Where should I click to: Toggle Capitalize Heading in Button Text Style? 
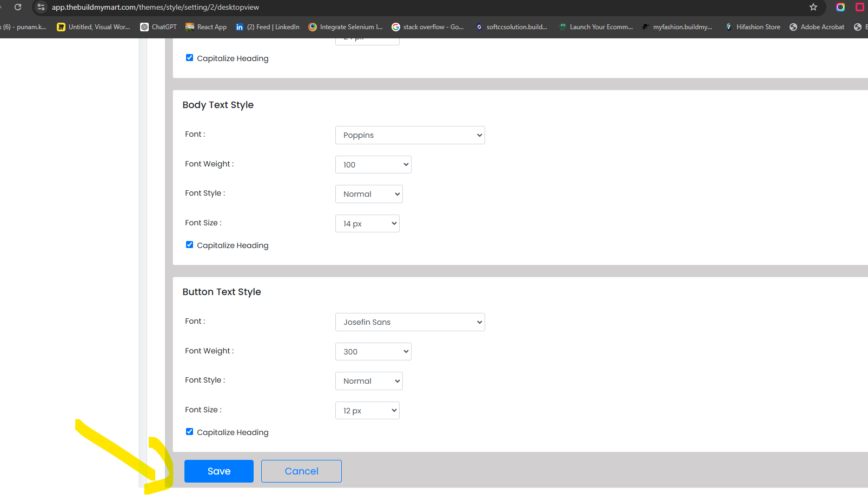(189, 432)
